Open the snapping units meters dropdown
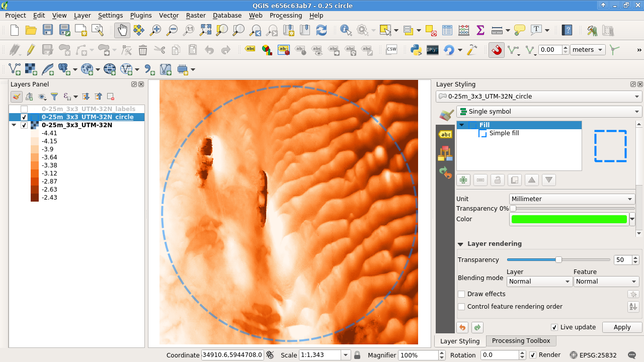Image resolution: width=644 pixels, height=362 pixels. tap(588, 50)
